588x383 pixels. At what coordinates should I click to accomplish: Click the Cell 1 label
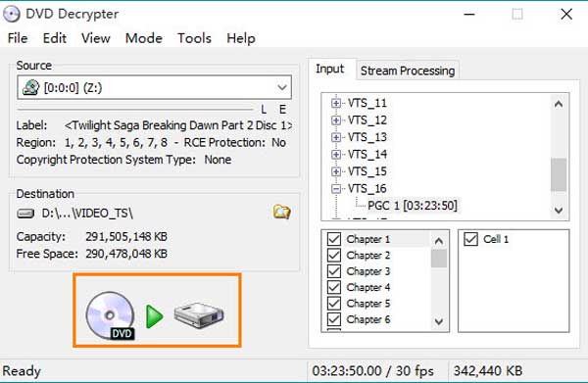496,239
